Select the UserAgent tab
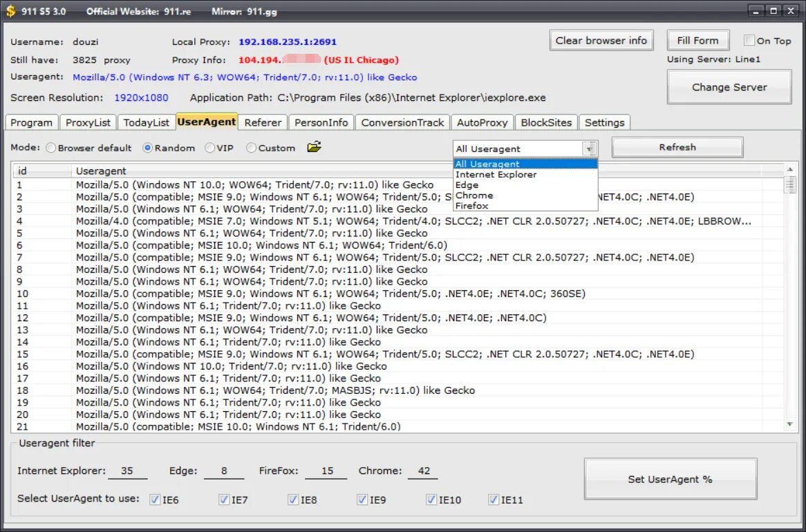This screenshot has height=532, width=806. coord(207,122)
